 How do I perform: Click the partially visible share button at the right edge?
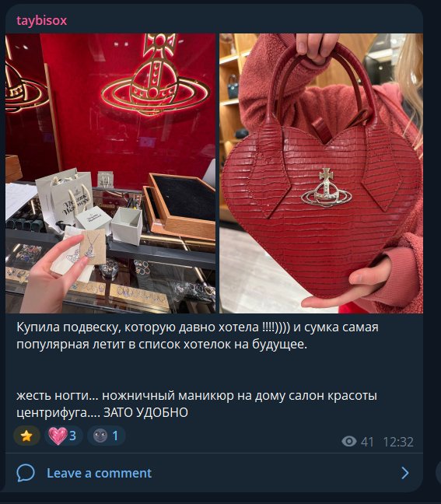click(x=439, y=473)
